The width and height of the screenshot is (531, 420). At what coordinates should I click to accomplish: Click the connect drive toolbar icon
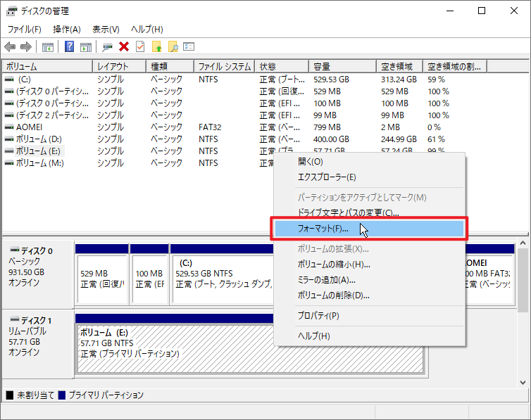[x=107, y=47]
